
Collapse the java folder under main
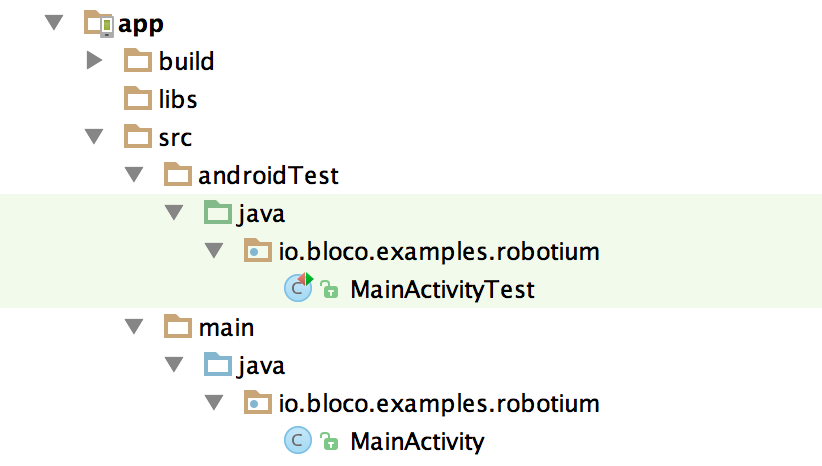174,364
